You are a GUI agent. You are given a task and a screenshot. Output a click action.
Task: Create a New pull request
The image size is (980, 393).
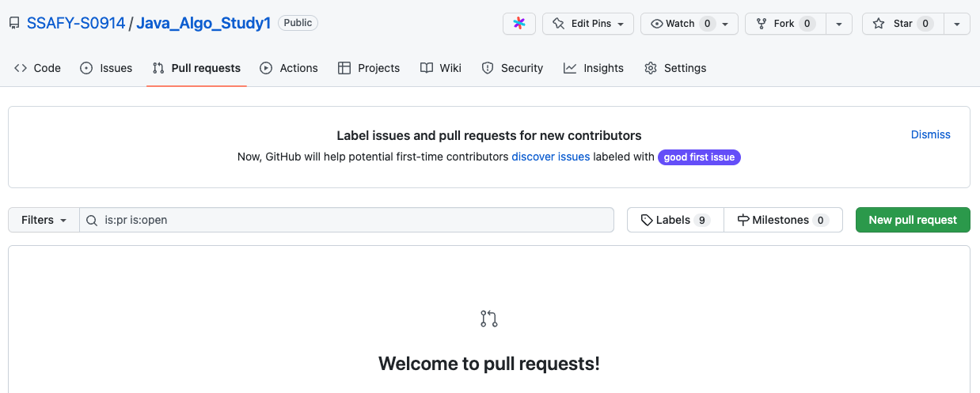coord(913,220)
